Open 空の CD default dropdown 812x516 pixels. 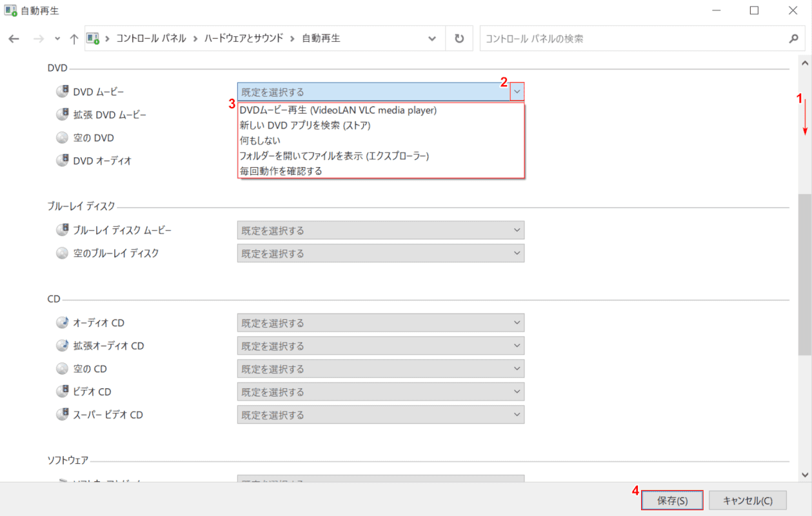381,369
